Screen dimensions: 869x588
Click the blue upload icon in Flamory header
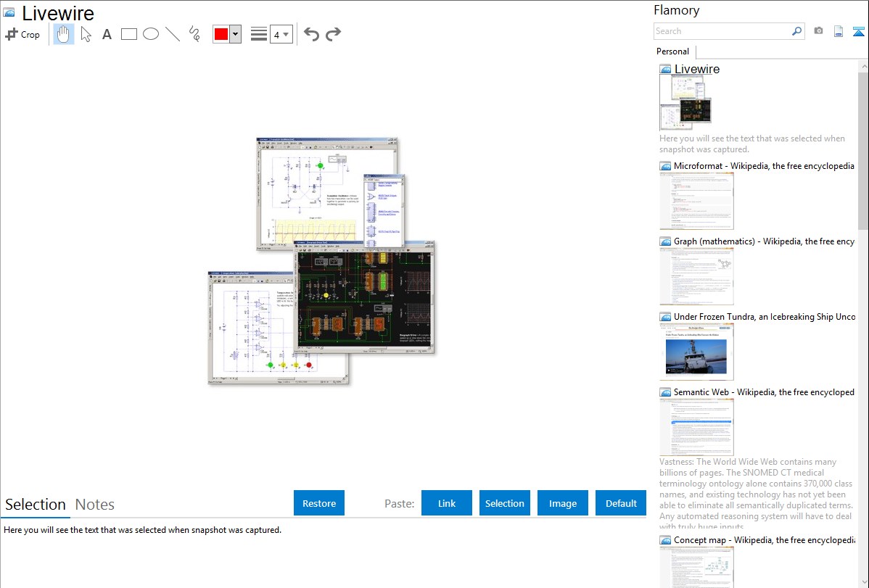pyautogui.click(x=858, y=31)
